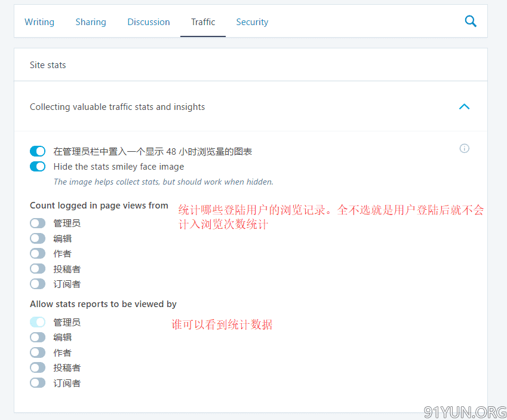The height and width of the screenshot is (420, 507).
Task: Allow 作者 to view stats reports
Action: [38, 352]
